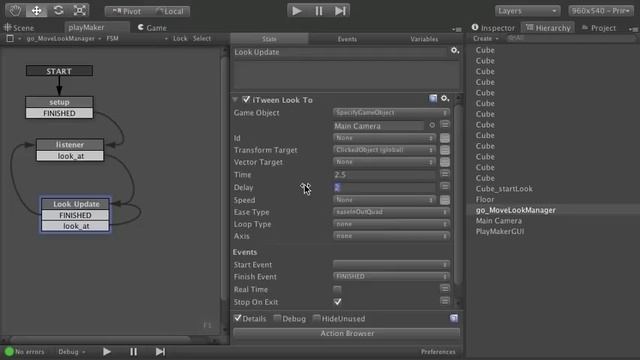Open Finish Event FINISHED dropdown
This screenshot has width=640, height=360.
[x=391, y=277]
